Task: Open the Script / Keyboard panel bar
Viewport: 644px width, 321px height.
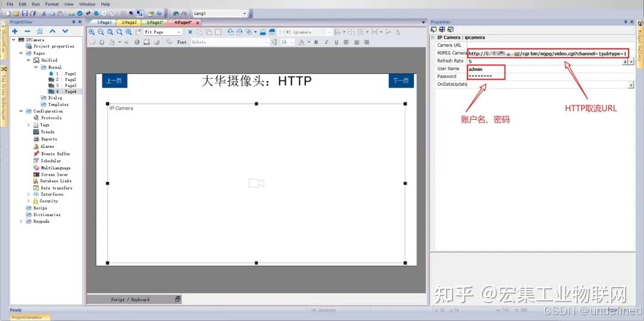Action: tap(134, 300)
